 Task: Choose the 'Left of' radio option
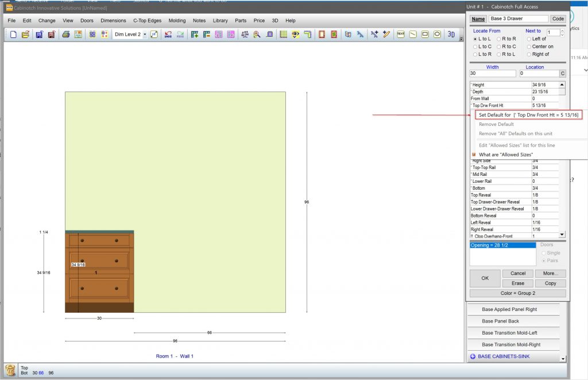point(529,39)
